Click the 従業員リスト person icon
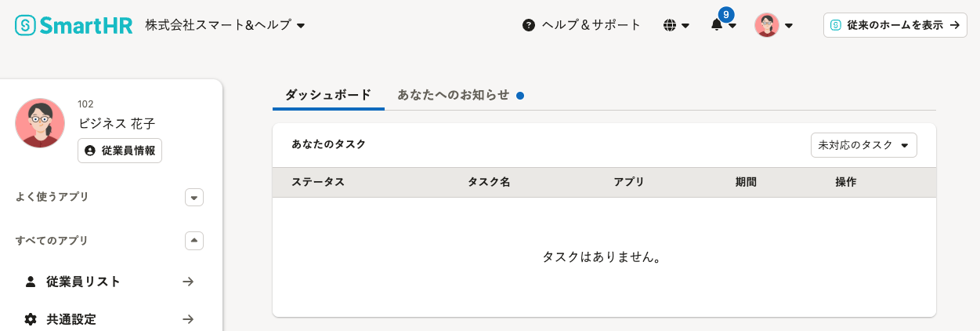Viewport: 980px width, 331px height. click(31, 282)
